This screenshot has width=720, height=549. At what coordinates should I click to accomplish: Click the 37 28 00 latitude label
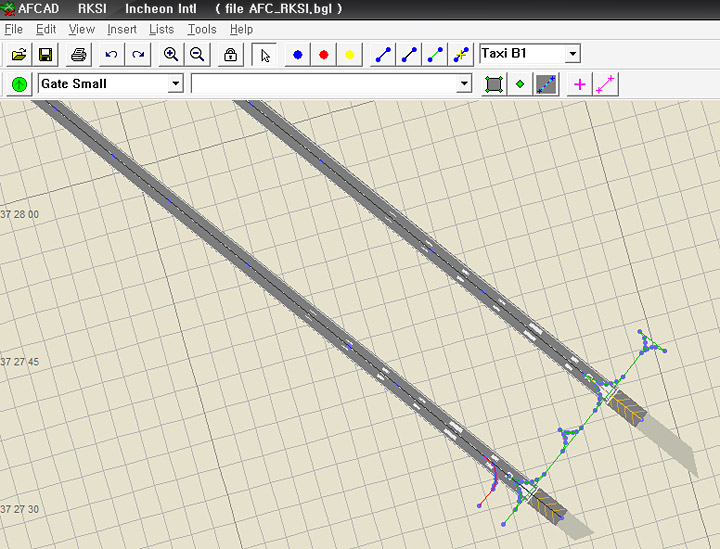pos(20,214)
